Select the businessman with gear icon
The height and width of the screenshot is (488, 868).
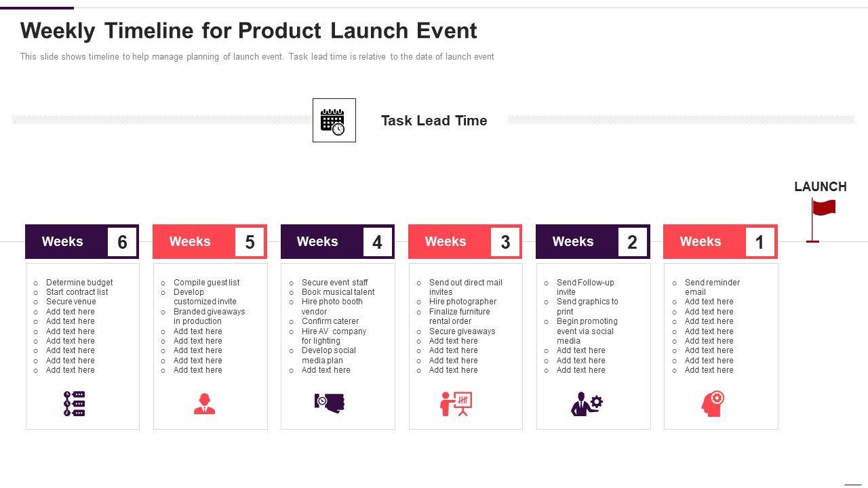click(586, 404)
